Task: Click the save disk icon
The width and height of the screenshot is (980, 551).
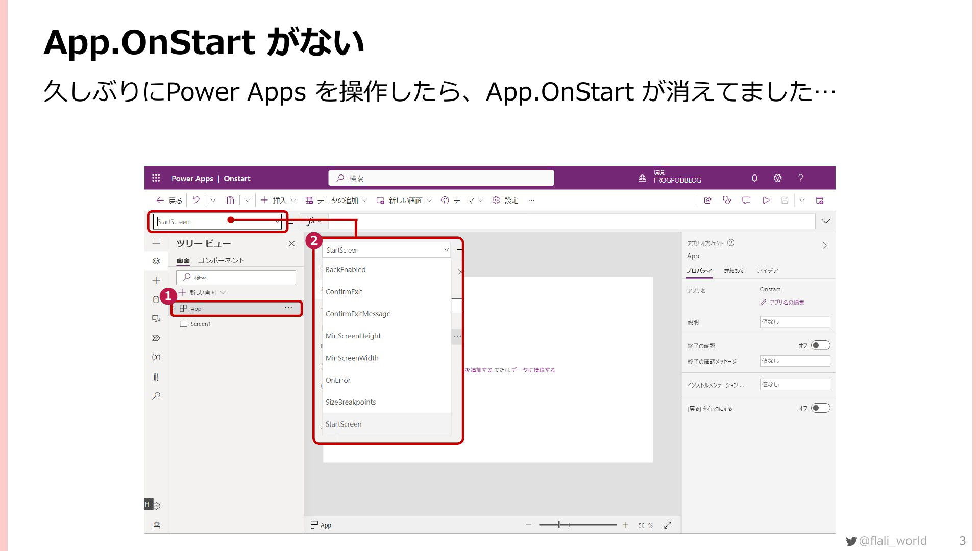Action: [x=785, y=201]
